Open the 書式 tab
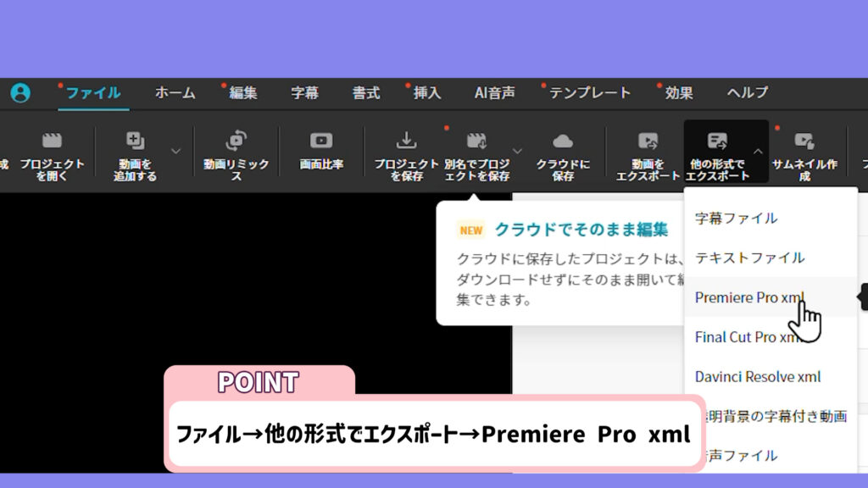The image size is (868, 488). click(x=366, y=92)
